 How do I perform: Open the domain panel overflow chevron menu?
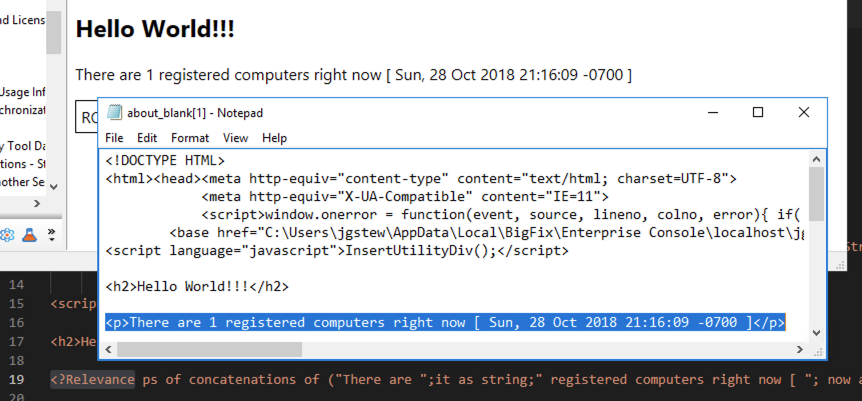tap(52, 235)
